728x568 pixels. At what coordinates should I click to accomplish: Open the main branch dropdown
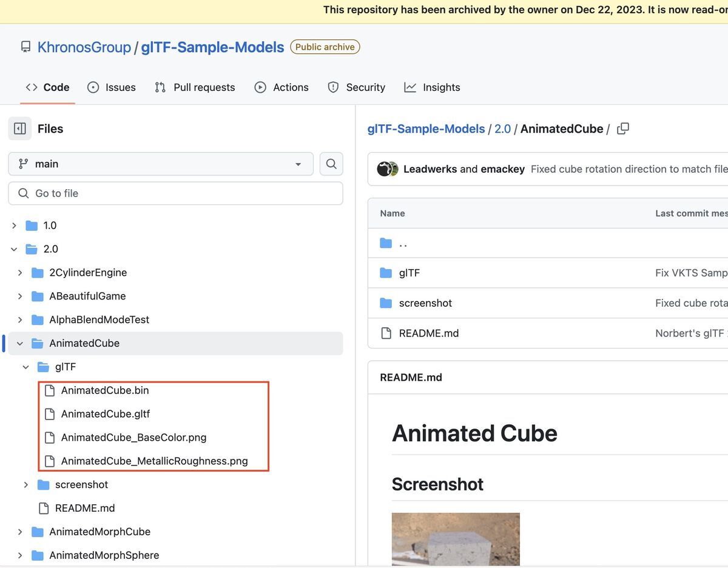(x=161, y=164)
